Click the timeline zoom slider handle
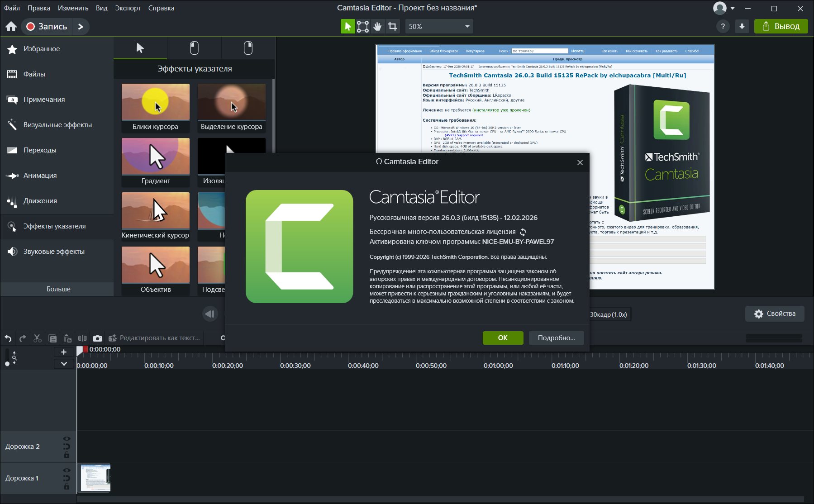 [x=7, y=363]
